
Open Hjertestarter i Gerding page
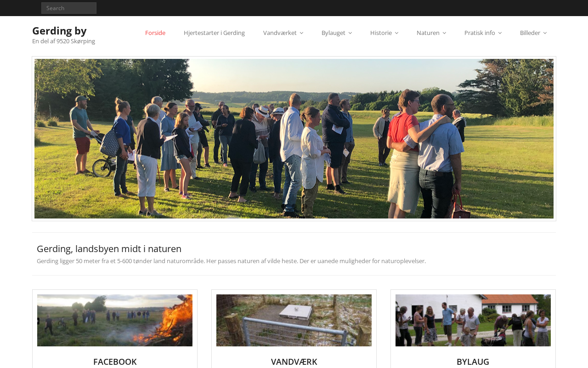point(214,33)
